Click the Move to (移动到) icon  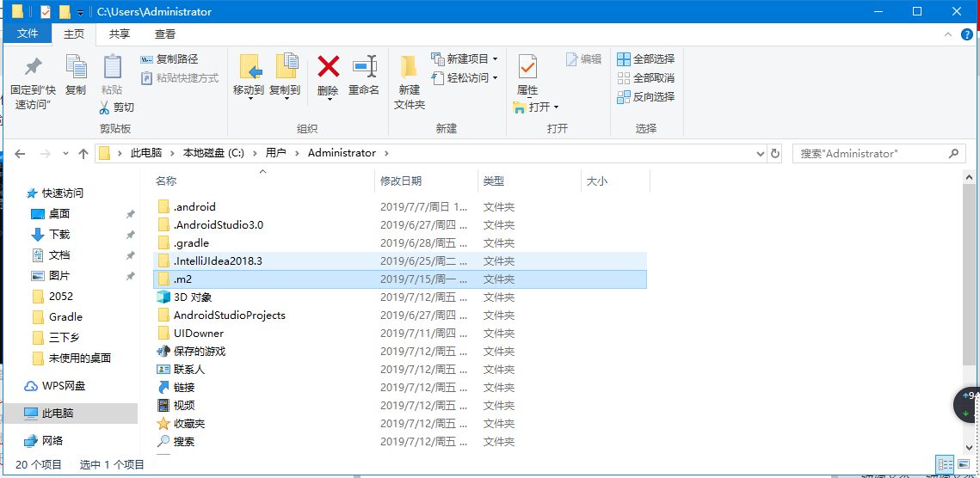[x=250, y=67]
